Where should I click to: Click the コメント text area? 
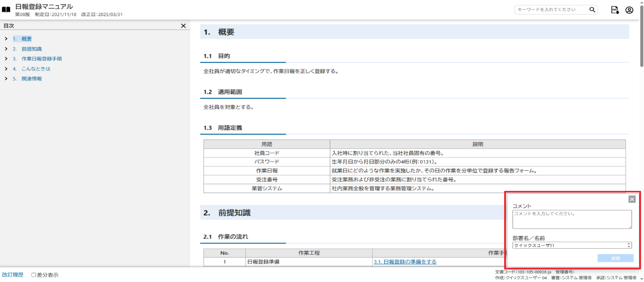click(x=572, y=219)
